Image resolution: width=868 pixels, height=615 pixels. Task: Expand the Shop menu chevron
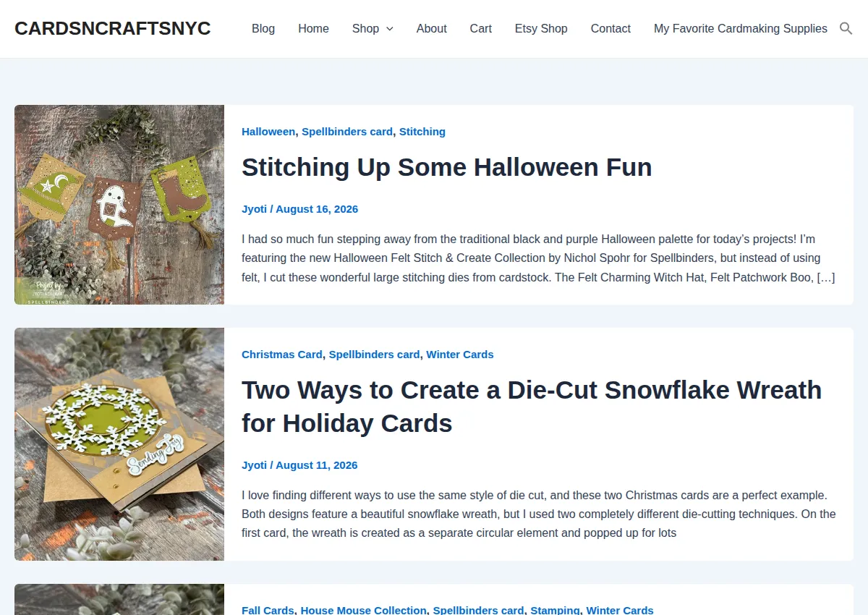390,29
